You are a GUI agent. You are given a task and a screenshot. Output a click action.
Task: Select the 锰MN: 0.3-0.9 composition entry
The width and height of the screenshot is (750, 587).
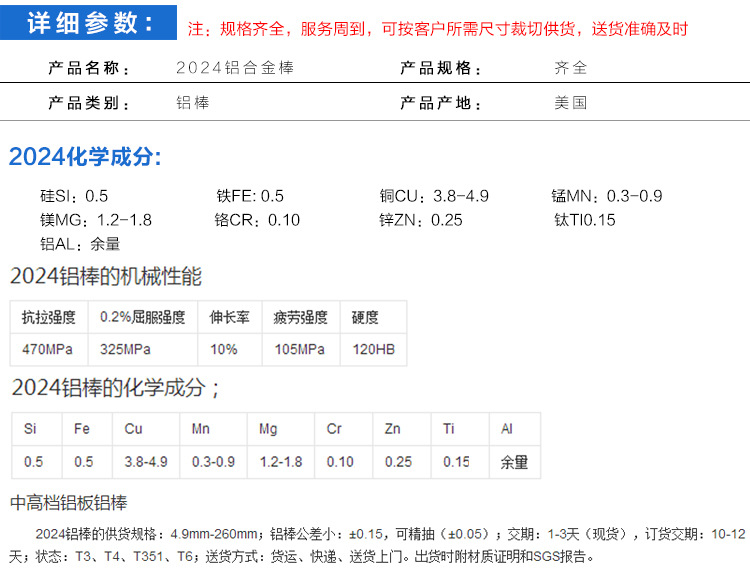pyautogui.click(x=607, y=196)
